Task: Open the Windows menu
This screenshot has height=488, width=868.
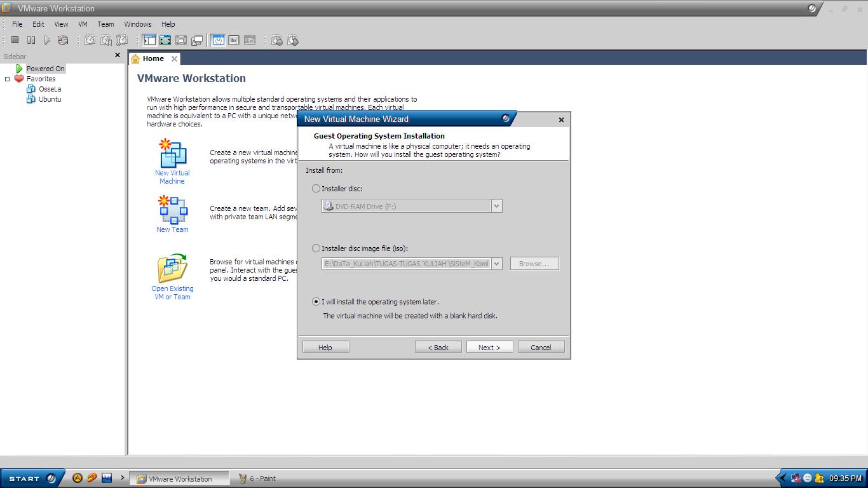Action: click(138, 24)
